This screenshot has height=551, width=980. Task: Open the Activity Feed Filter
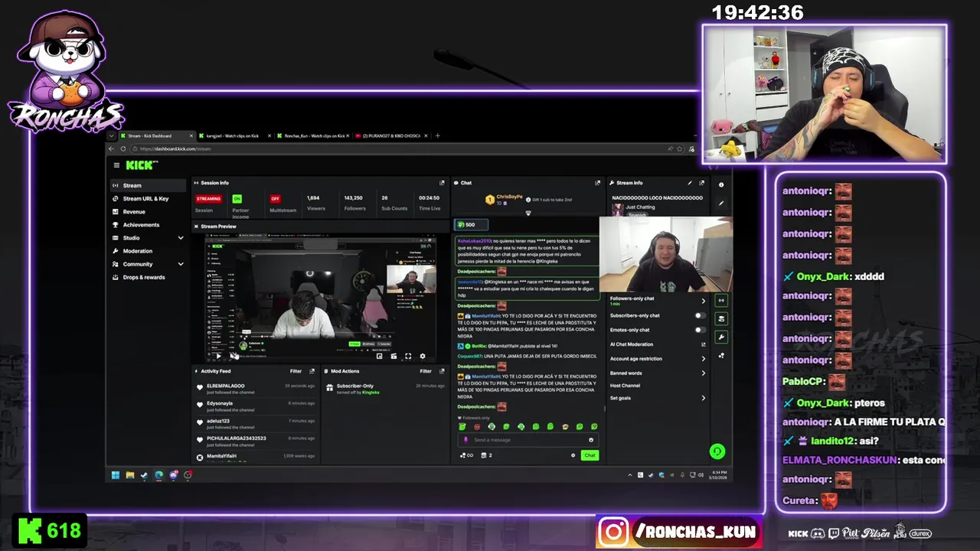296,371
